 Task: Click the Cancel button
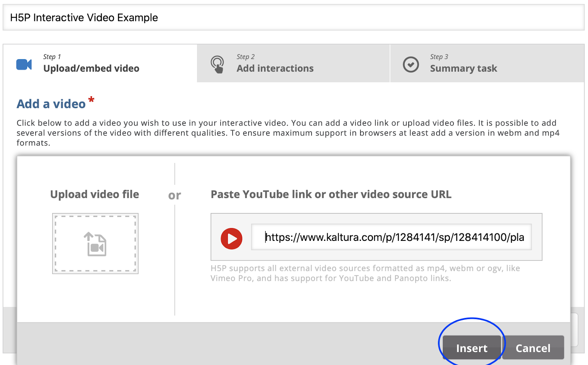[x=533, y=347]
